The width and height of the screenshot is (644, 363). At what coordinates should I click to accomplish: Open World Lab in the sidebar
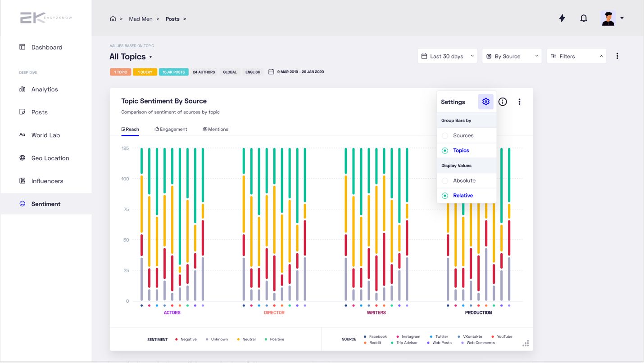(46, 135)
